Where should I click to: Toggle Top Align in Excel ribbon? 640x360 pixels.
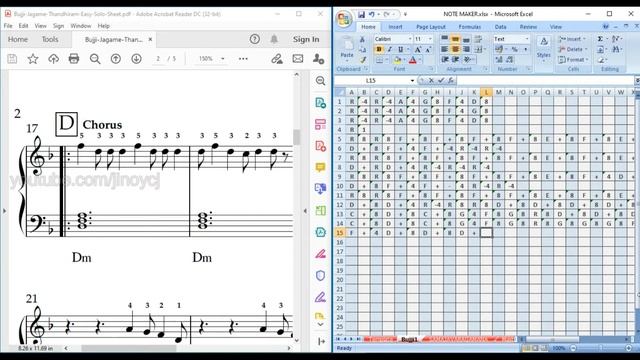pyautogui.click(x=444, y=39)
